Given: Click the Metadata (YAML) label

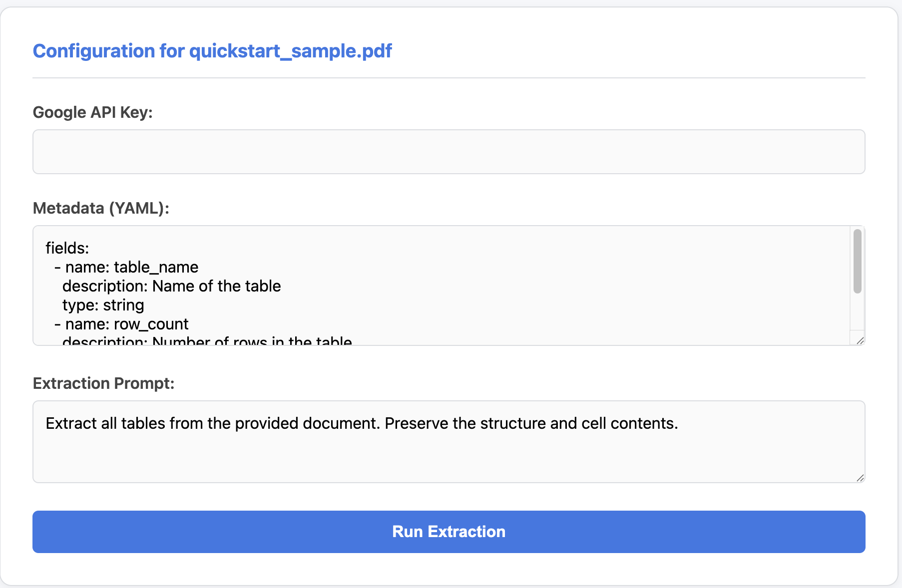Looking at the screenshot, I should click(x=101, y=208).
